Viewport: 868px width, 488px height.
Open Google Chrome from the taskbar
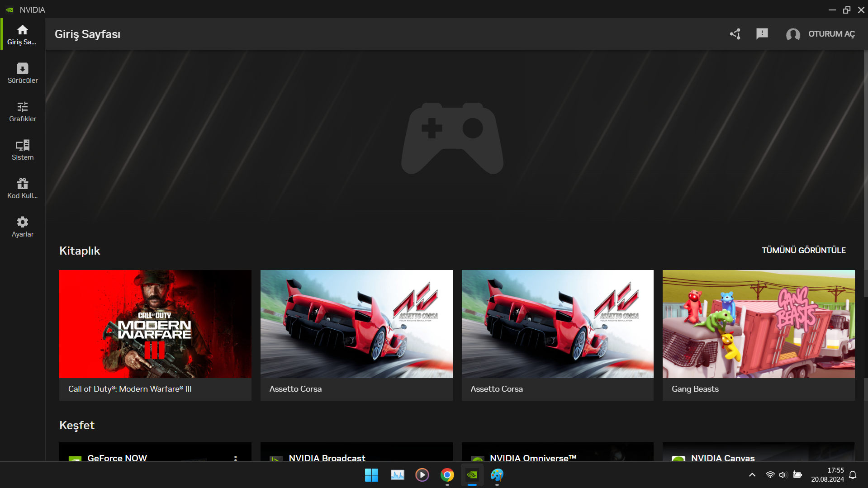point(447,475)
